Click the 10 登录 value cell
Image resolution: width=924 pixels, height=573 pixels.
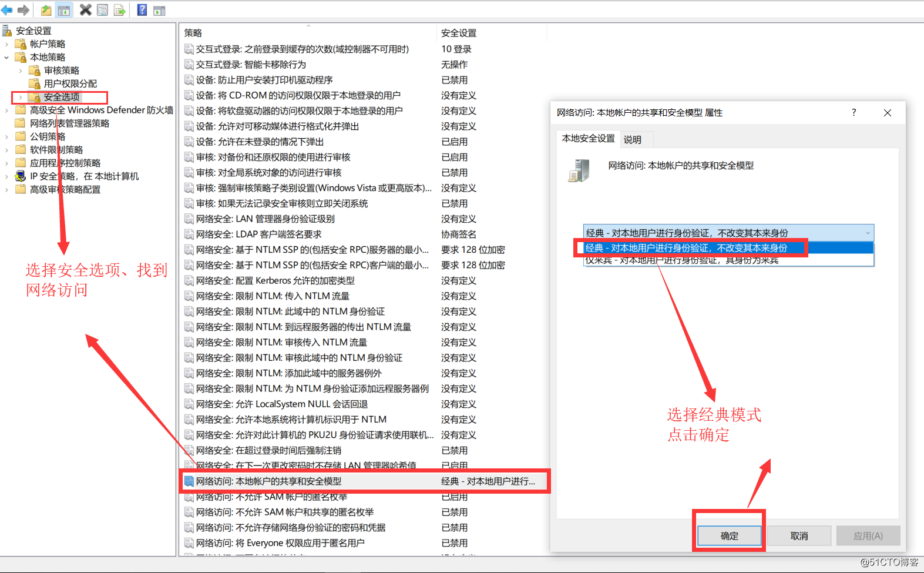click(x=456, y=49)
